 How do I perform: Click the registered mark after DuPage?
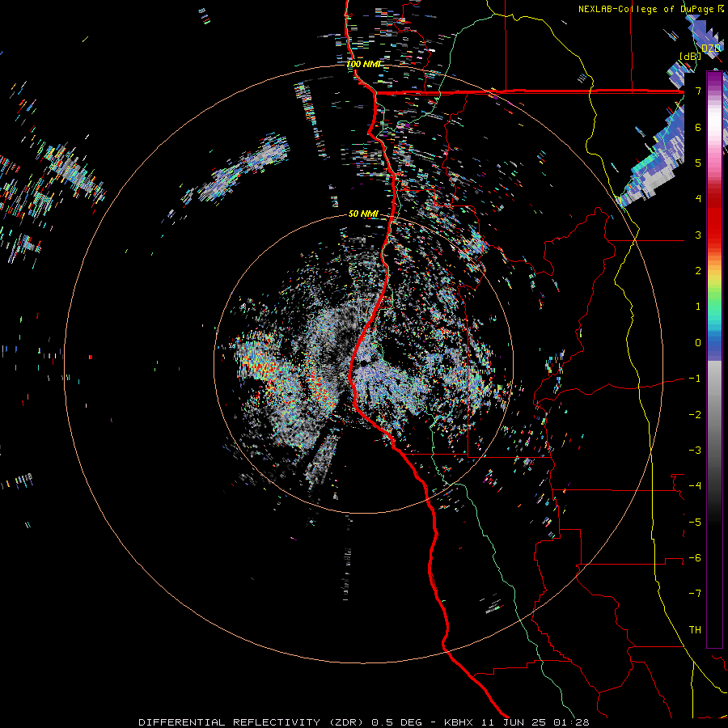click(720, 8)
